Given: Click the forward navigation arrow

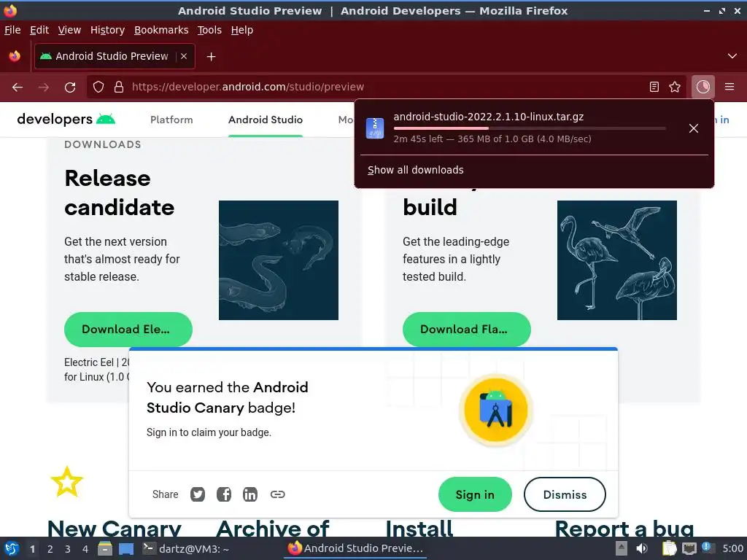Looking at the screenshot, I should [43, 87].
